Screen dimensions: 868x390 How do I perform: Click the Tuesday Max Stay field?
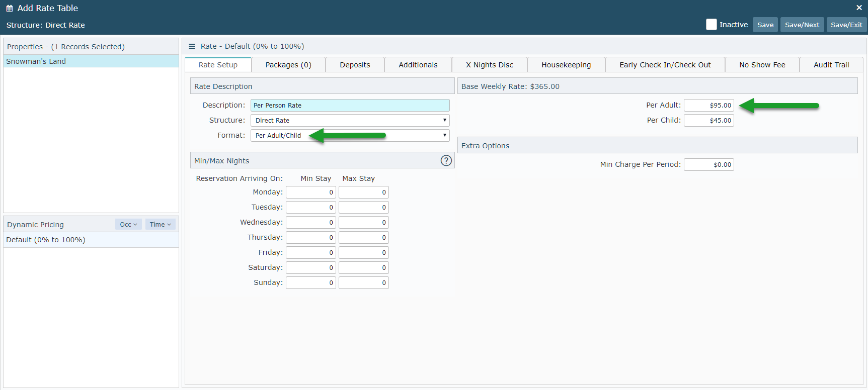[364, 207]
